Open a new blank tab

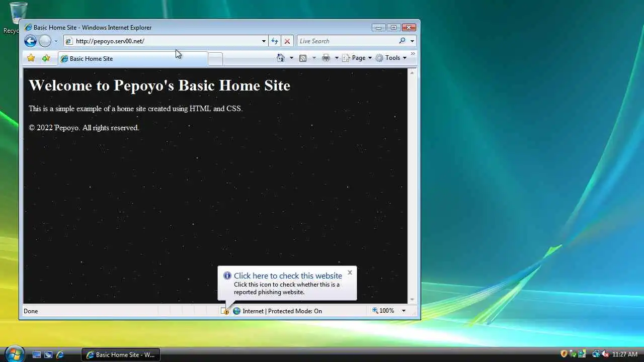click(215, 59)
